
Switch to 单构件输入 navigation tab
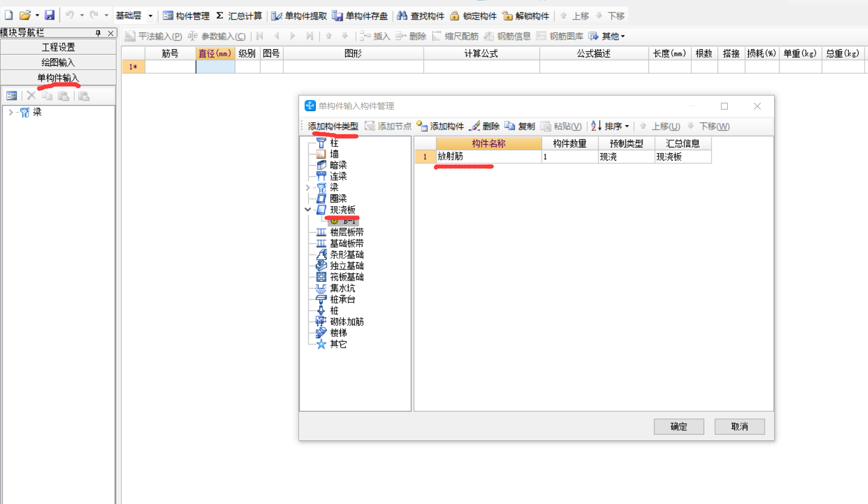(x=58, y=78)
